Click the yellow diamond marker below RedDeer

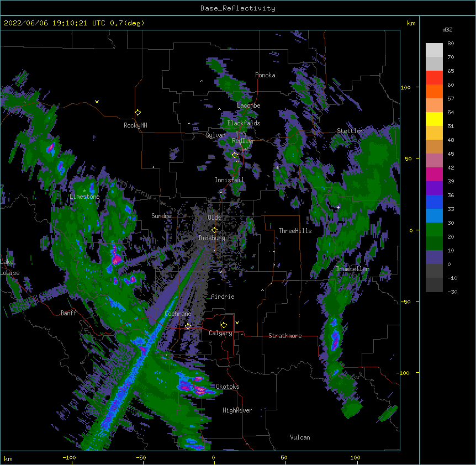(x=235, y=155)
